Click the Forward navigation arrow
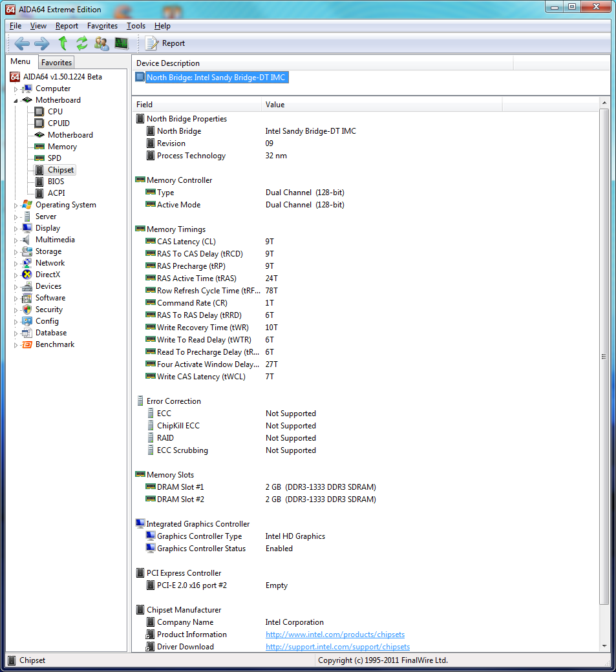Viewport: 616px width, 672px height. [x=41, y=43]
